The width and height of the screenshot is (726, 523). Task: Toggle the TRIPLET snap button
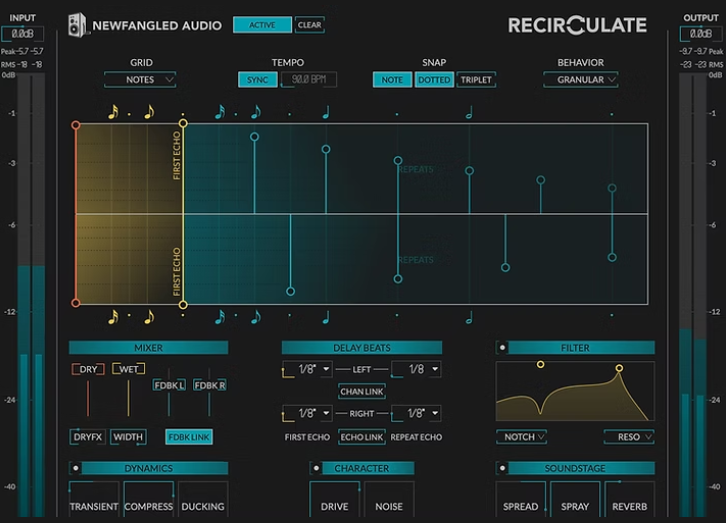pyautogui.click(x=476, y=80)
